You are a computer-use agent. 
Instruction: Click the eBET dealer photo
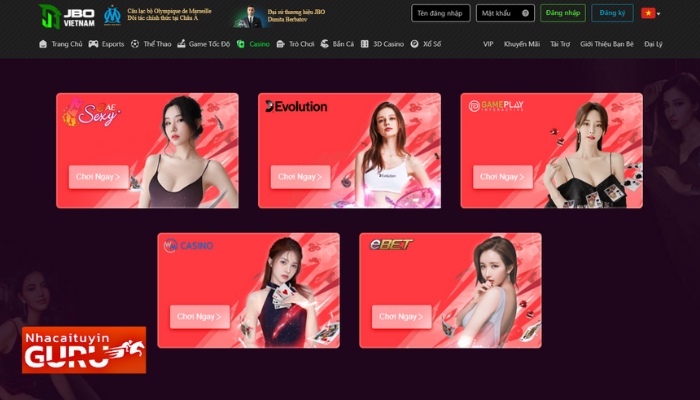tap(489, 292)
